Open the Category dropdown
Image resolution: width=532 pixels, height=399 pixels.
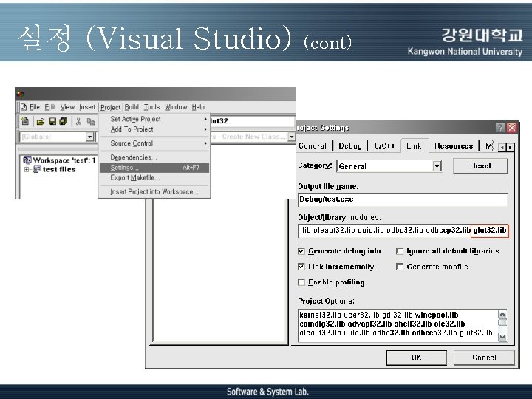[x=437, y=166]
